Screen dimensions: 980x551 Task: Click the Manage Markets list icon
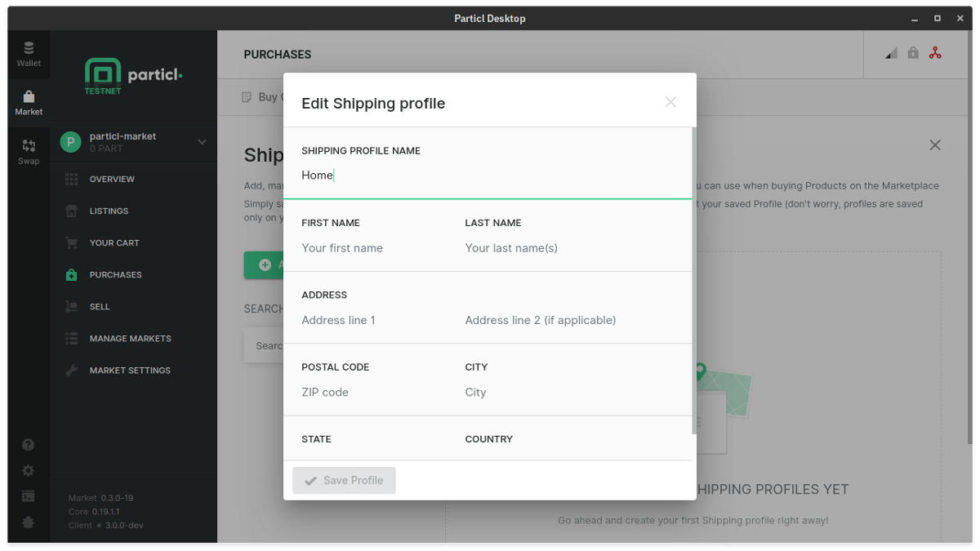point(72,338)
